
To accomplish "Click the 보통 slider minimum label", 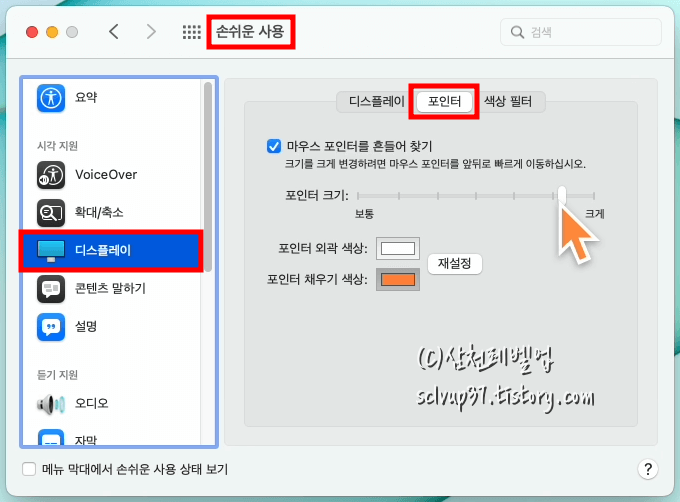I will [364, 214].
